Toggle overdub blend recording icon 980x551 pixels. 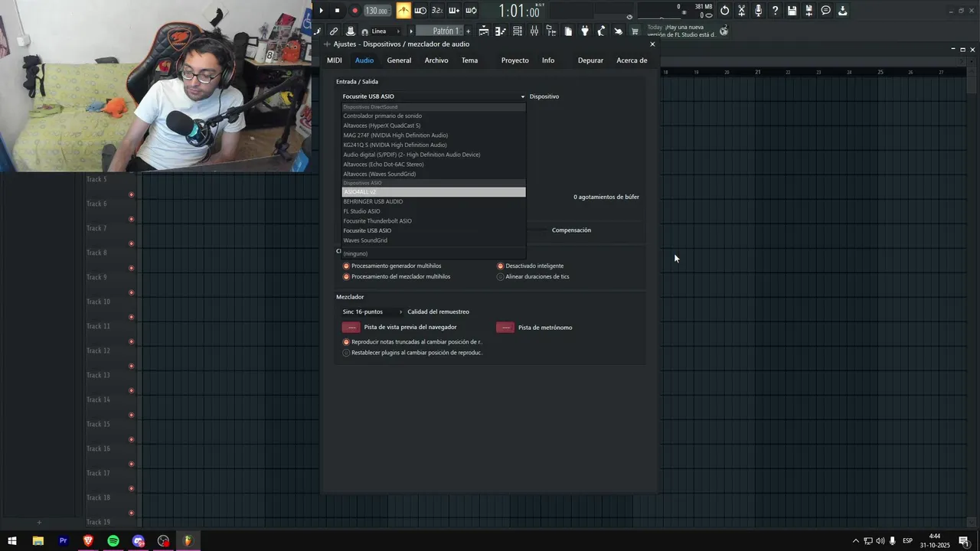click(x=454, y=11)
